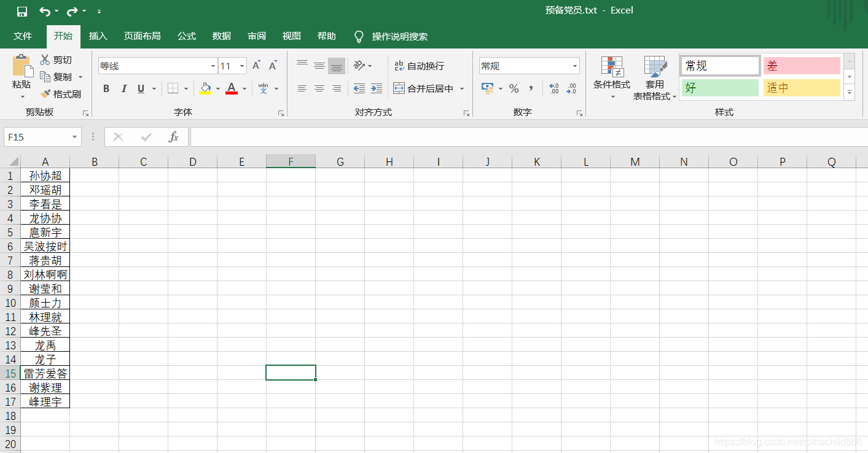Open the Font group dialog launcher
Screen dimensions: 868x453
[x=281, y=114]
